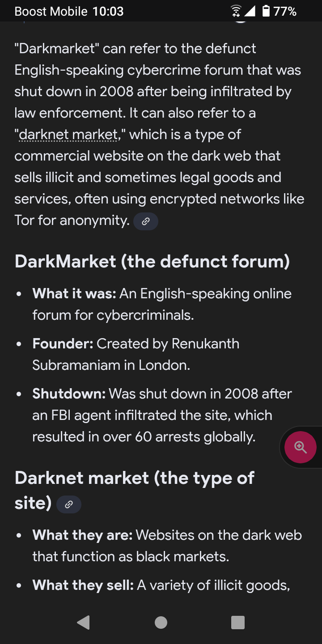Tap the pink magnifier zoom button
322x644 pixels.
pyautogui.click(x=301, y=447)
